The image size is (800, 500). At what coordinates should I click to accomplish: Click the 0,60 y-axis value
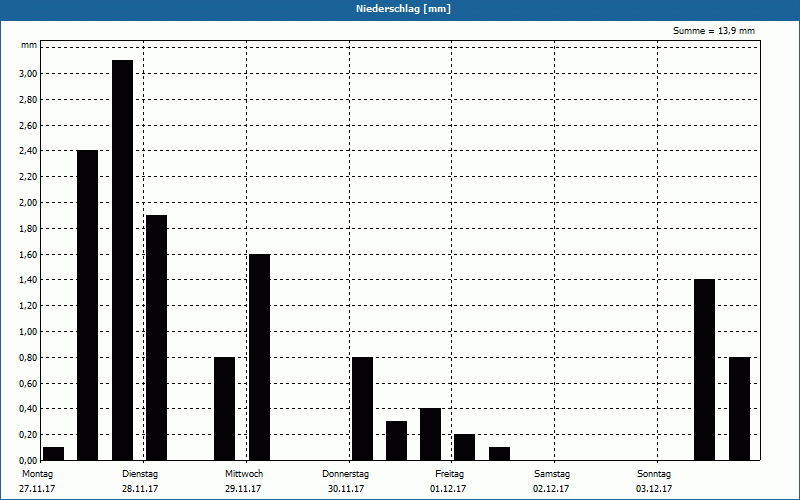pos(28,384)
